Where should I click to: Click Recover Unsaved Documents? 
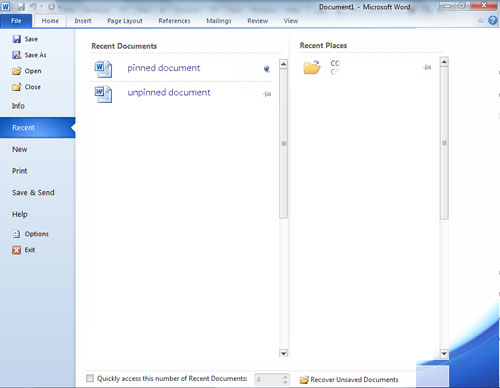(354, 380)
